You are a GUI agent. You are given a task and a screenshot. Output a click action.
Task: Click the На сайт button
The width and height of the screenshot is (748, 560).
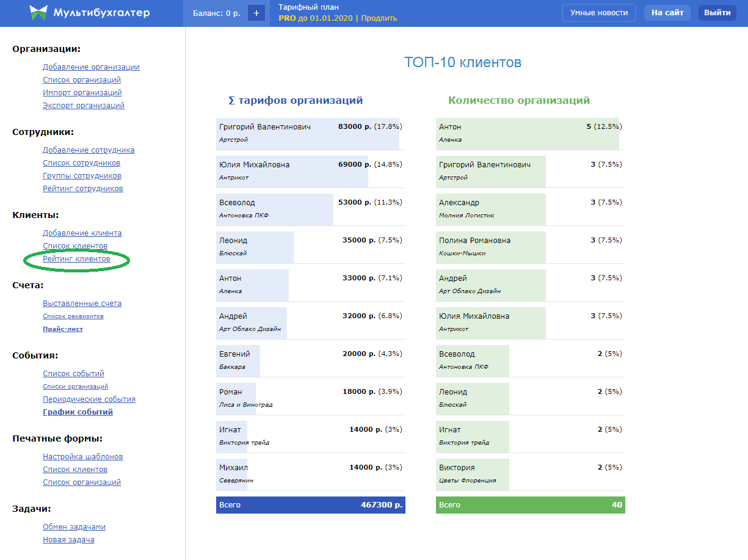(667, 13)
